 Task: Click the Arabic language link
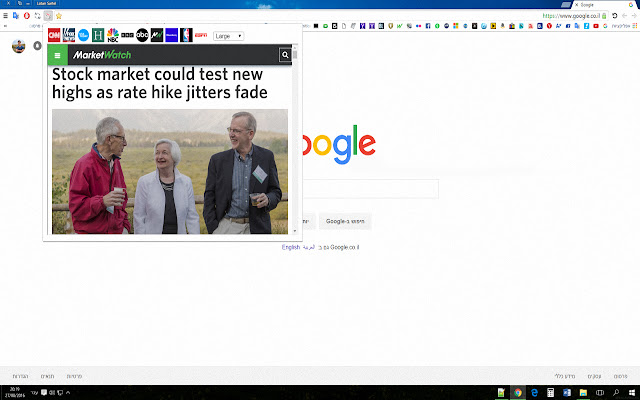pyautogui.click(x=308, y=247)
